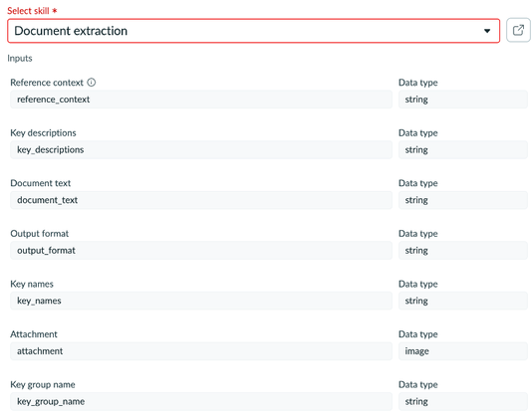This screenshot has height=420, width=532.
Task: Select the key_names input field
Action: tap(201, 301)
